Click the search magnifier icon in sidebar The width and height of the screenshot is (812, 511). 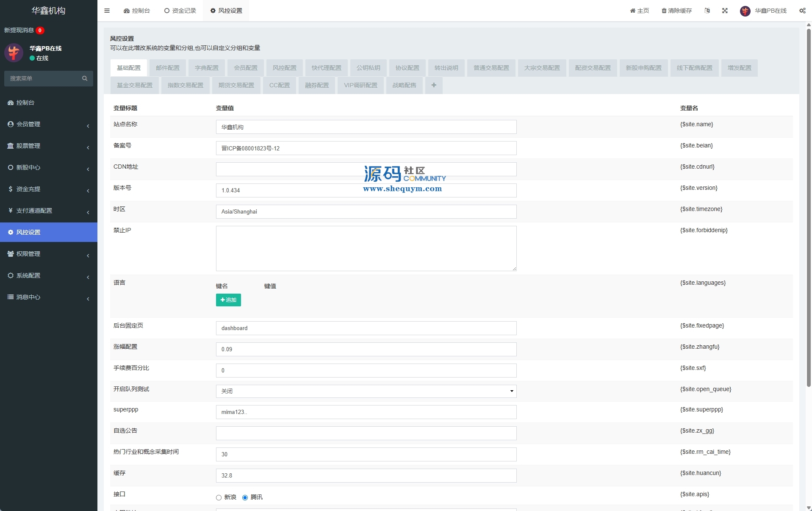point(85,78)
